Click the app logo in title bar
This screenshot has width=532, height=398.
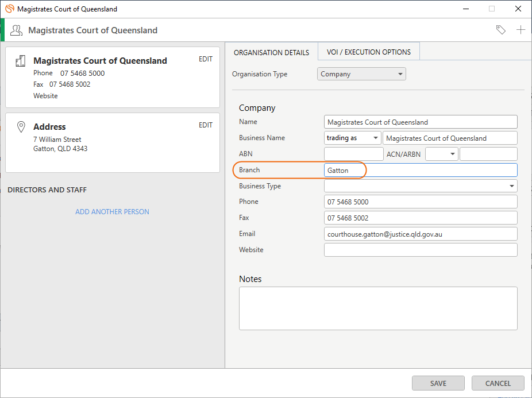point(10,9)
